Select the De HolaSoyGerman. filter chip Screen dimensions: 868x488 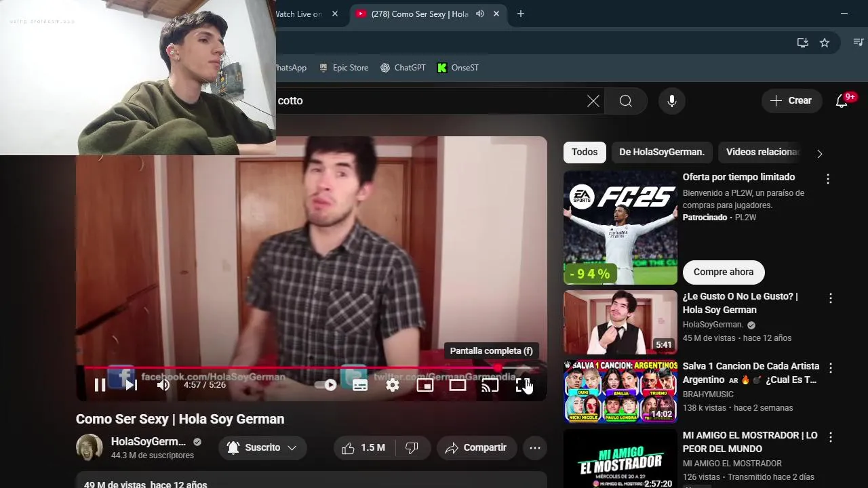pyautogui.click(x=662, y=152)
